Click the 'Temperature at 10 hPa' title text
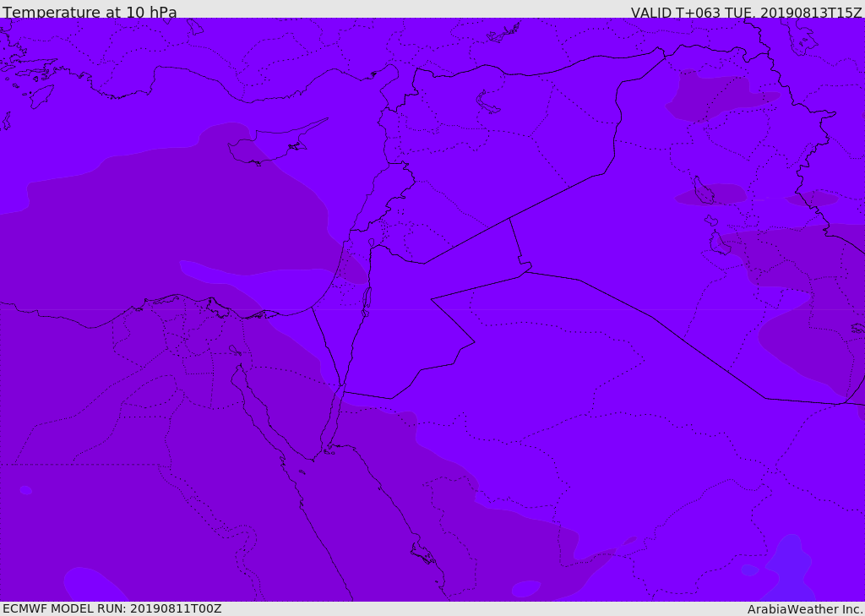Screen dimensions: 865x616 coord(90,12)
